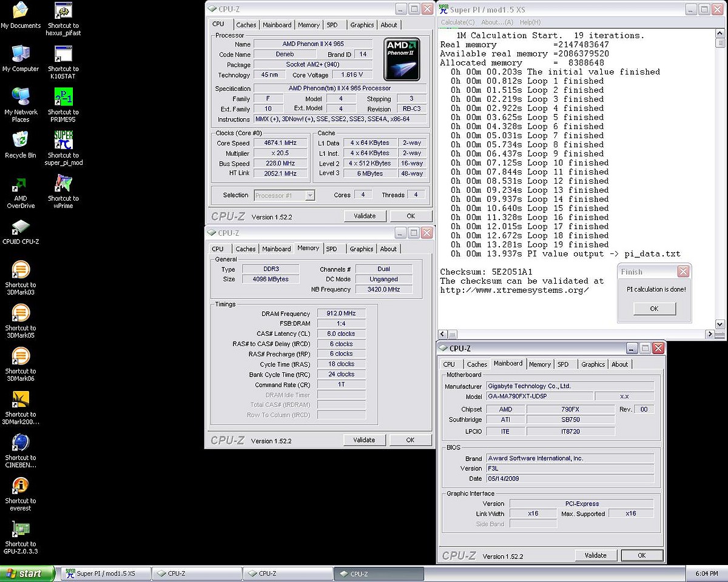The image size is (728, 582).
Task: Open Graphics tab in Mainboard CPU-Z window
Action: 593,364
